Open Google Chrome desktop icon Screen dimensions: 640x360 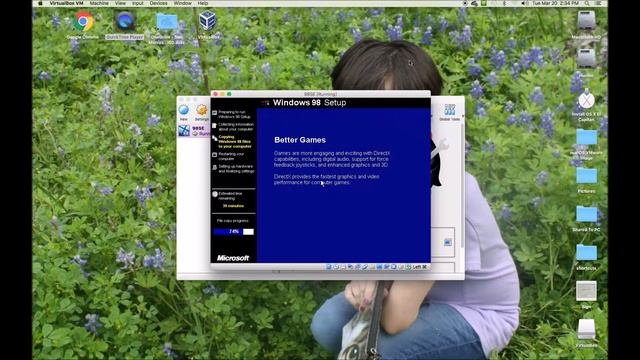pyautogui.click(x=83, y=22)
